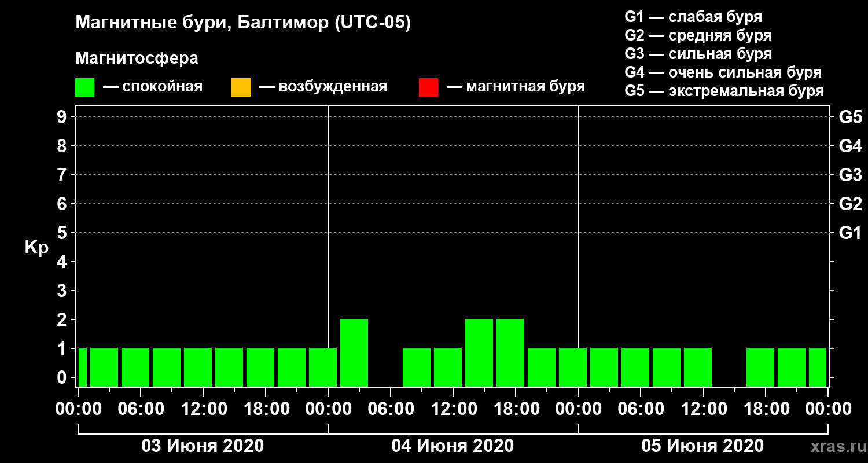Select the chart title 'Магнитные бури, Балтимор (UTC-05)'
This screenshot has height=463, width=868.
243,24
